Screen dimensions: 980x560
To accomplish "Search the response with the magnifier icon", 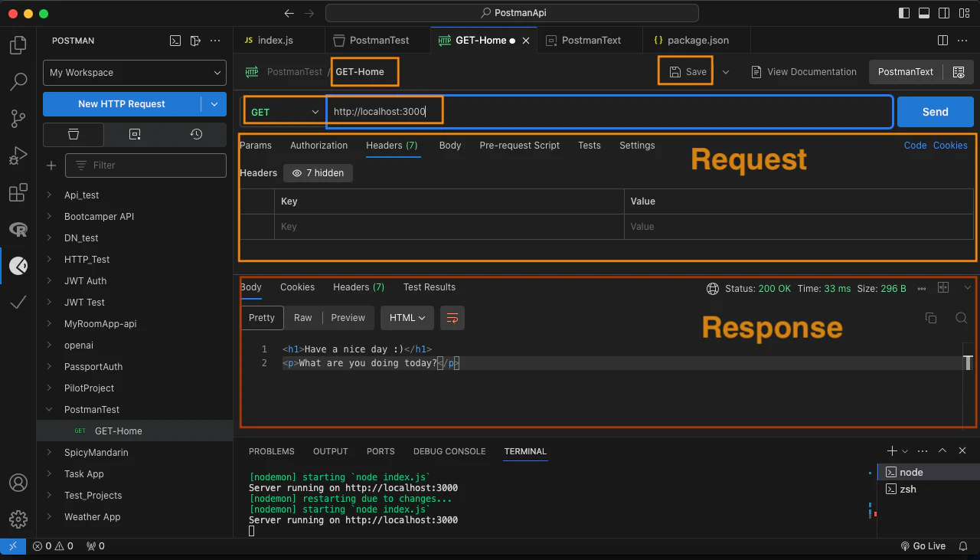I will click(962, 318).
